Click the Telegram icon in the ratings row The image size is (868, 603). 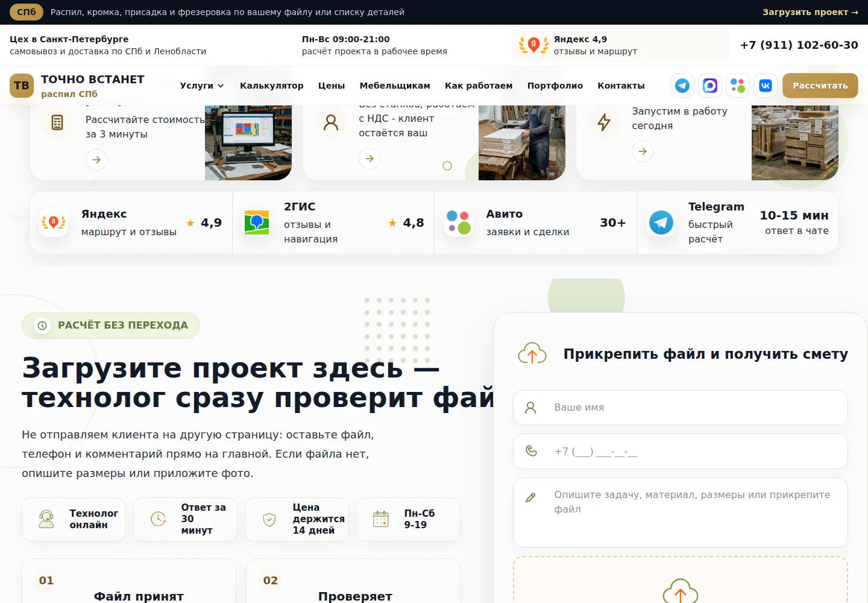661,223
